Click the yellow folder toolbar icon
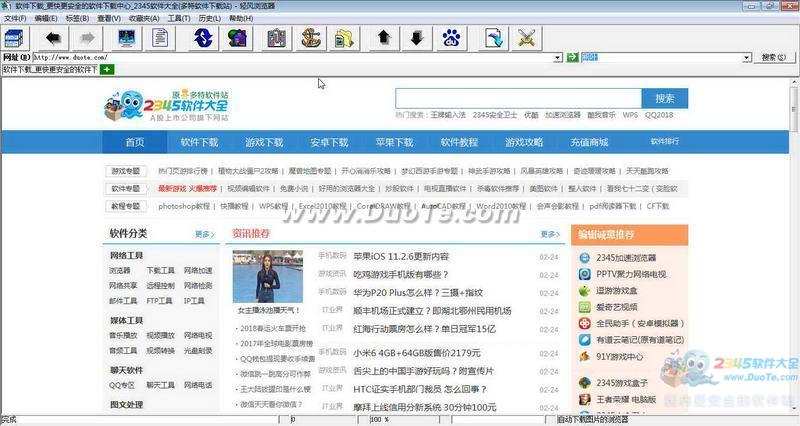 (x=344, y=38)
